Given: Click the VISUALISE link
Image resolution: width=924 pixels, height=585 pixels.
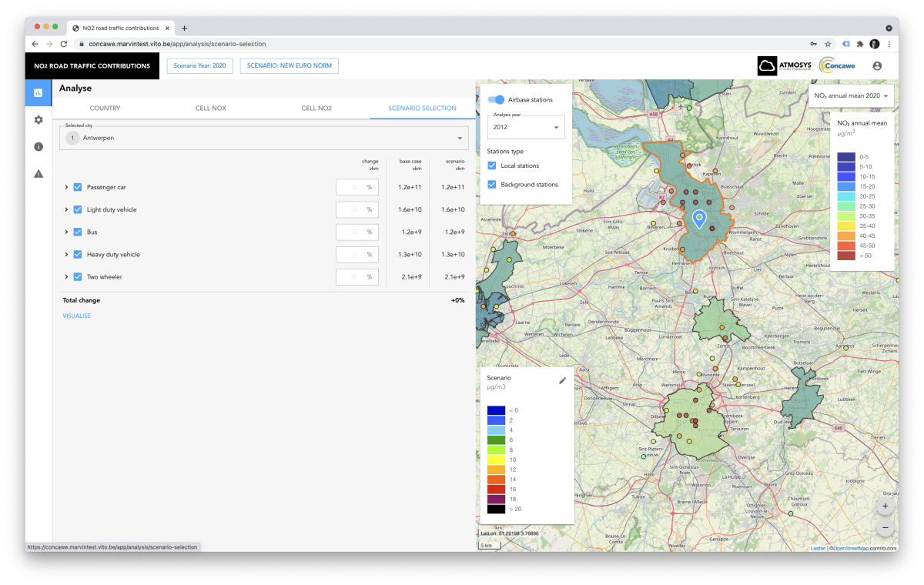Looking at the screenshot, I should click(77, 316).
